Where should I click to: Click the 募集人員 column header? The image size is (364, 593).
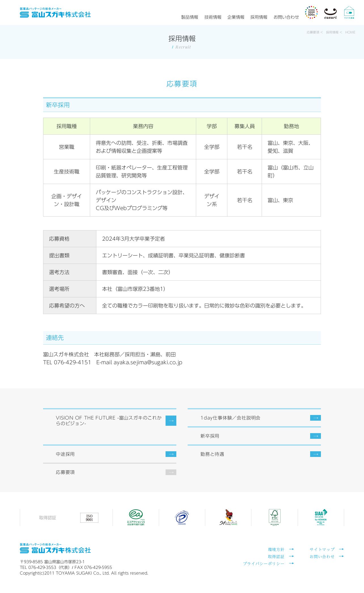[x=244, y=126]
